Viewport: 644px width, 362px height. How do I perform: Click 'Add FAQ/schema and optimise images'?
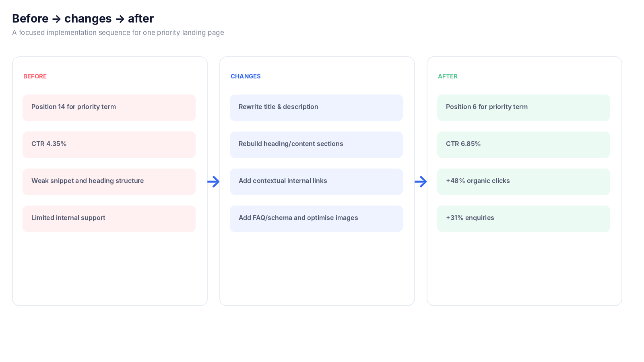[316, 219]
